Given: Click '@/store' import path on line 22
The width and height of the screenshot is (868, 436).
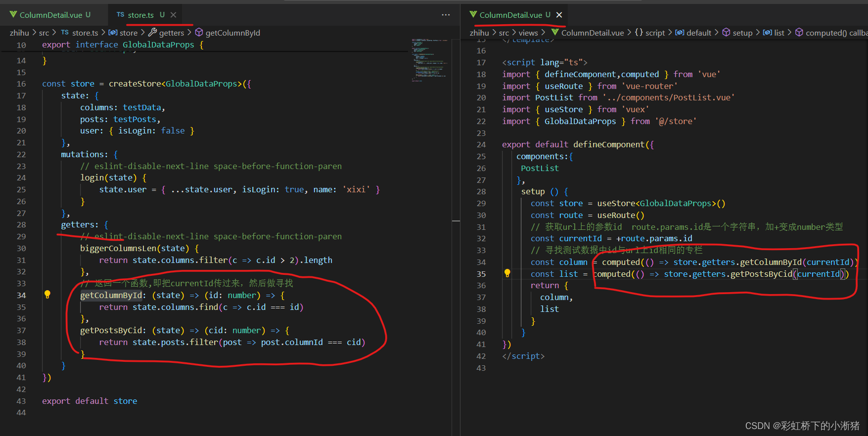Looking at the screenshot, I should (676, 121).
